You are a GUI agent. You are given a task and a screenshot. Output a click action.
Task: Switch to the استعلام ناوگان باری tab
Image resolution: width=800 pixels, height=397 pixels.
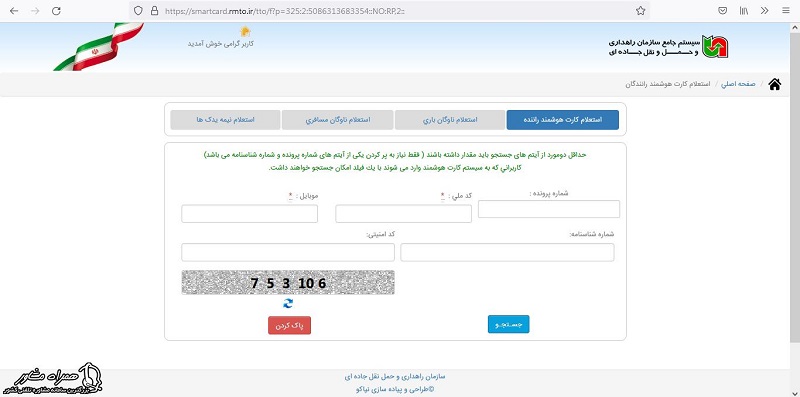point(450,120)
